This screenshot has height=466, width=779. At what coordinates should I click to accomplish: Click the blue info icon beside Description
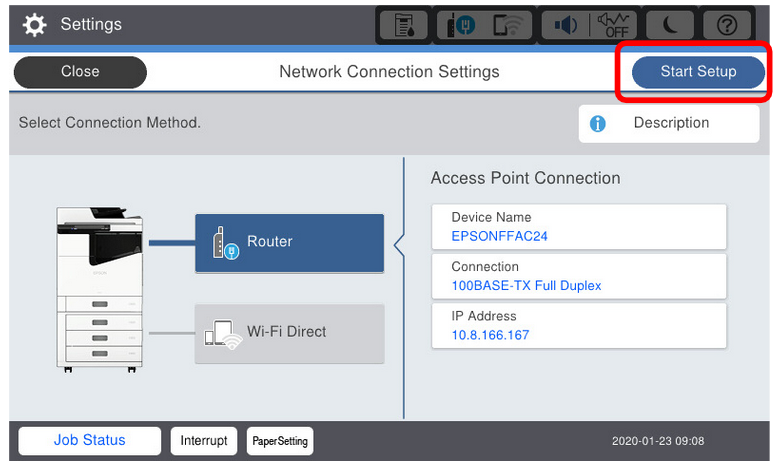(598, 123)
